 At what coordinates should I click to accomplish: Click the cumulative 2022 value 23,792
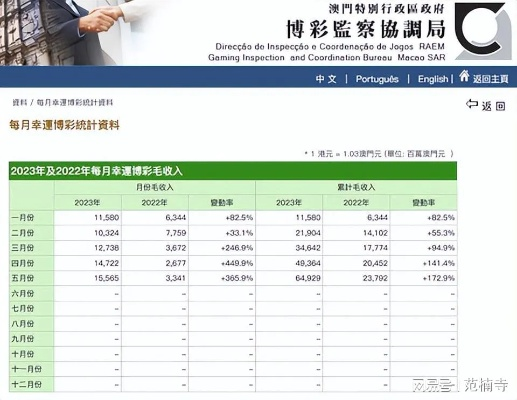click(x=375, y=278)
